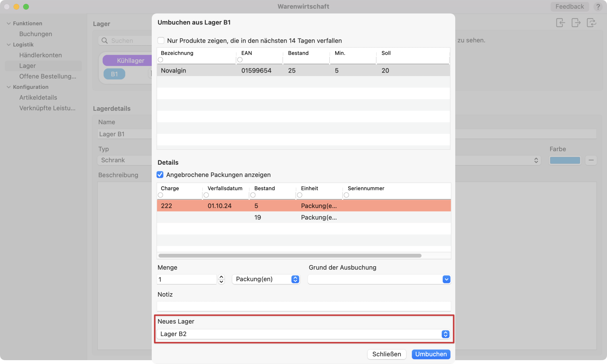Select the batch row with Charge 222
Viewport: 607px width, 364px height.
point(304,206)
